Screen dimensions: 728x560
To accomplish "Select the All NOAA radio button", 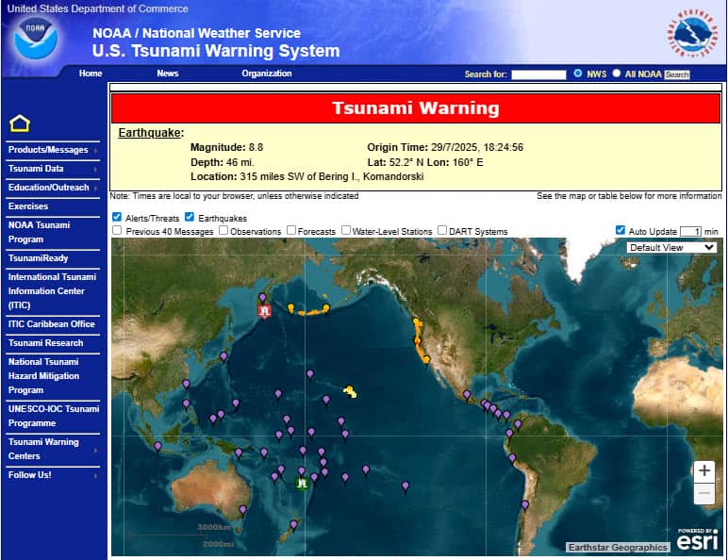I will pyautogui.click(x=617, y=74).
